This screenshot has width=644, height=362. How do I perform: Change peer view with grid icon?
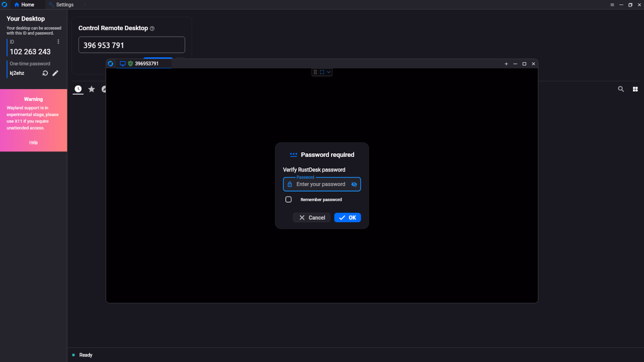pyautogui.click(x=635, y=89)
